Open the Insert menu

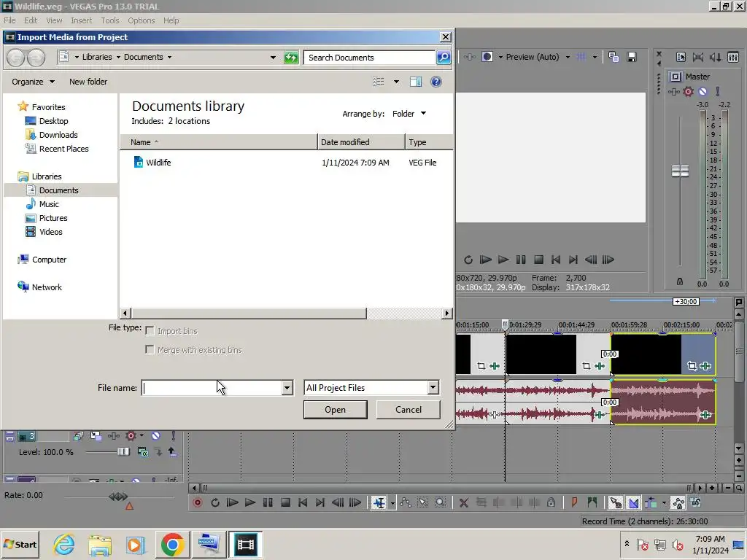click(x=82, y=20)
